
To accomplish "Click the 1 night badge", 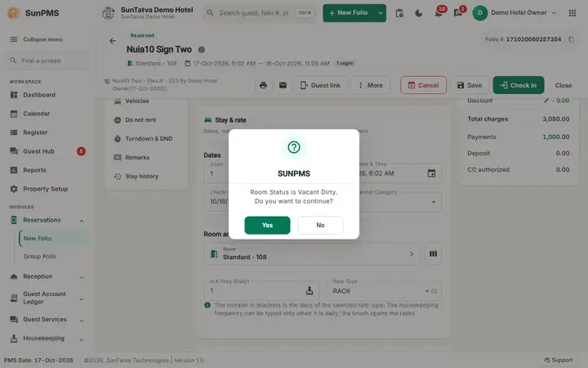I will pyautogui.click(x=345, y=63).
